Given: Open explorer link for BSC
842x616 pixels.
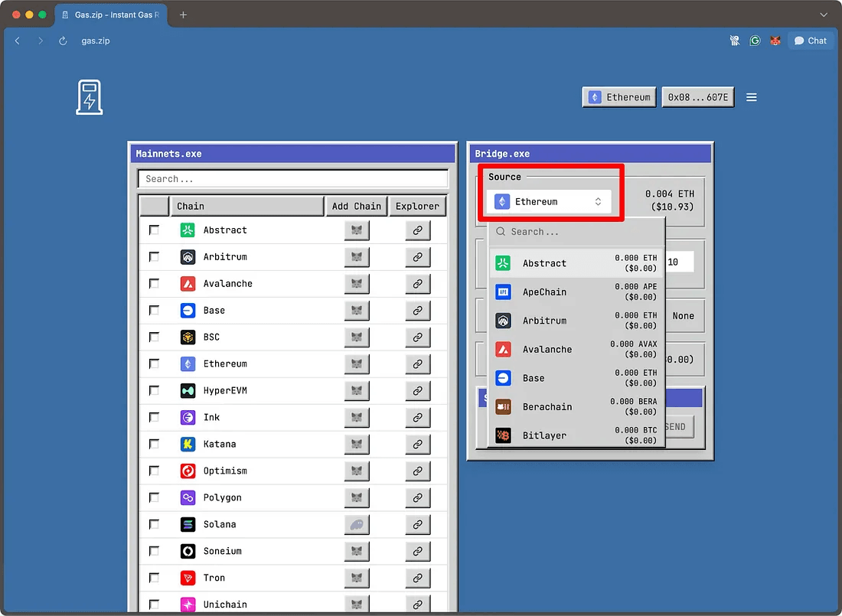Looking at the screenshot, I should [x=418, y=337].
